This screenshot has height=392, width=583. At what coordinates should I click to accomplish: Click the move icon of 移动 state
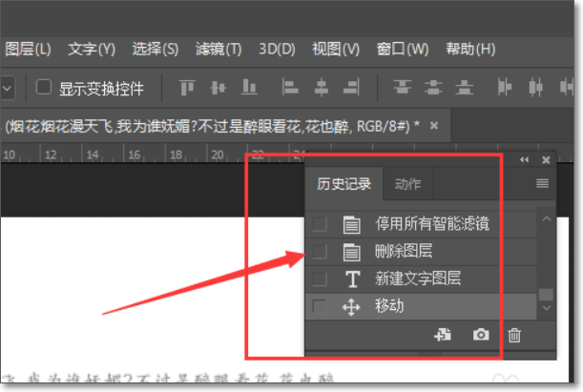(351, 307)
